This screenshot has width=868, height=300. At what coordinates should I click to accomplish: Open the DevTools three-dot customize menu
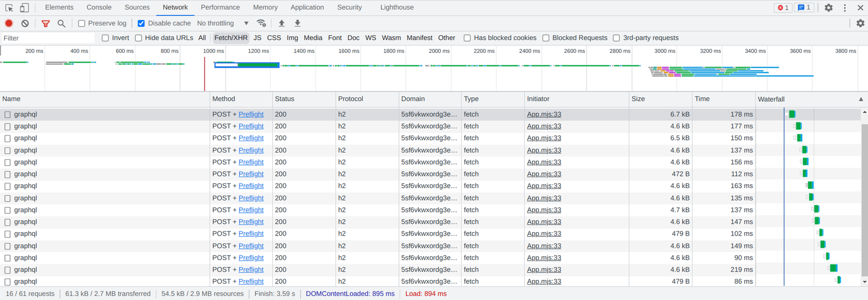click(x=845, y=7)
